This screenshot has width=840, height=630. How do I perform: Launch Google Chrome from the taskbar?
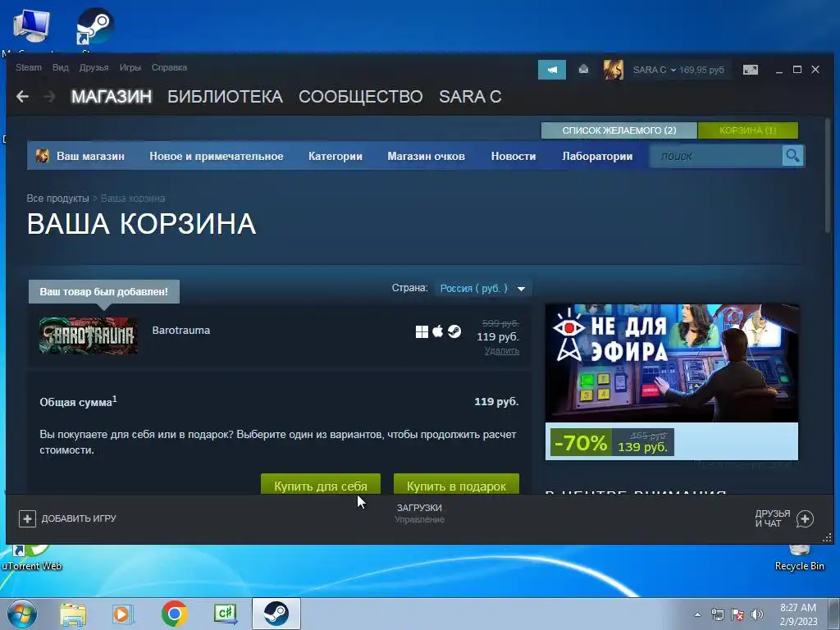[174, 614]
